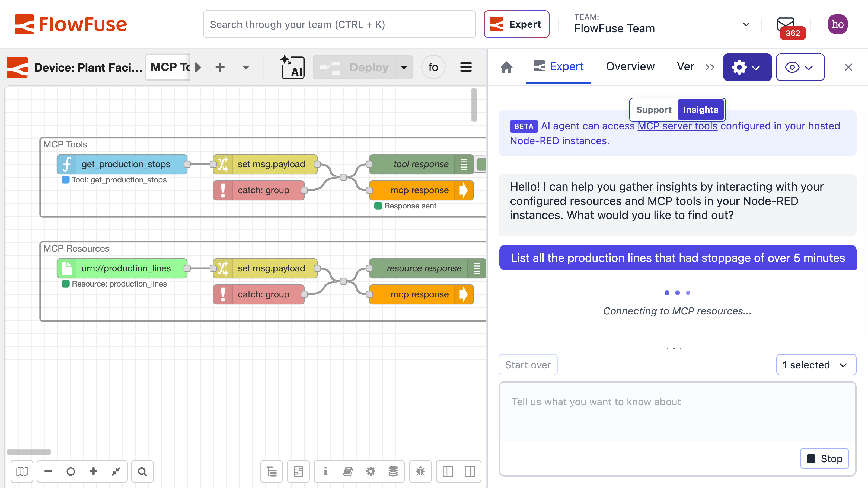Zoom in the flow canvas
The width and height of the screenshot is (868, 488).
93,471
